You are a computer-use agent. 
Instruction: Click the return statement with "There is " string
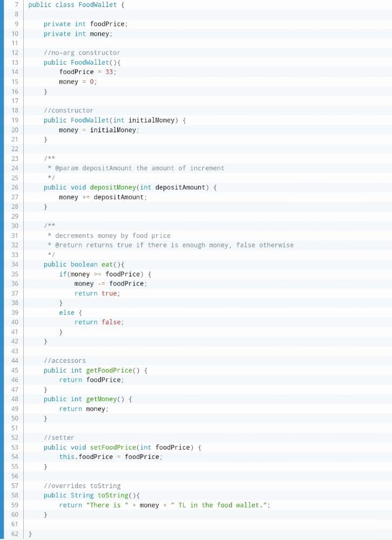click(x=165, y=505)
